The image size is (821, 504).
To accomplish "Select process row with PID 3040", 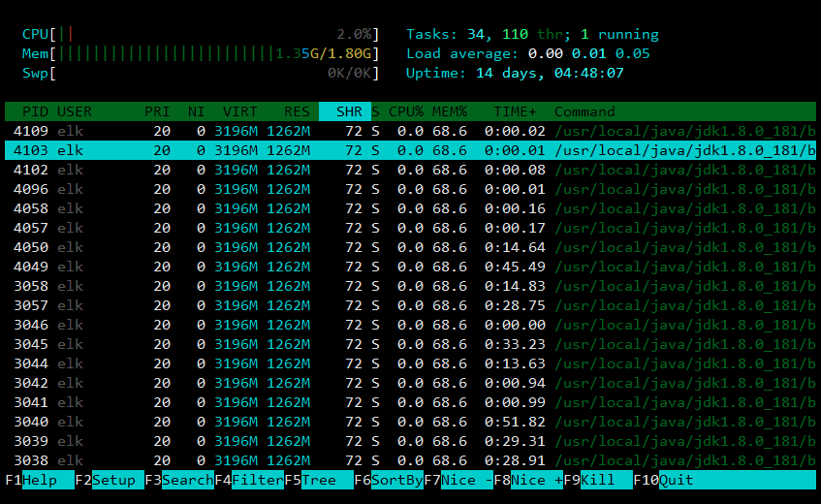I will pyautogui.click(x=411, y=422).
